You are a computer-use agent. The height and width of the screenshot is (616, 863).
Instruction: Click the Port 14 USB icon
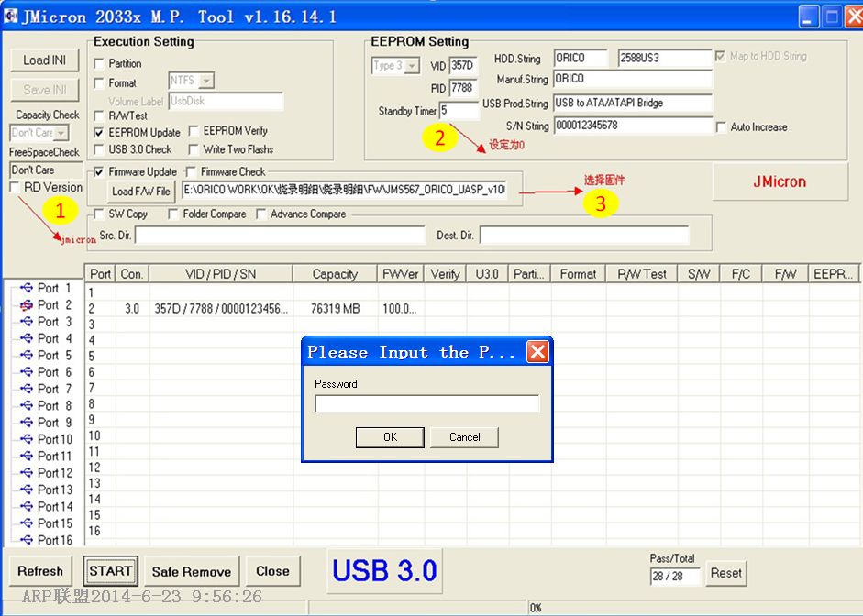(26, 506)
